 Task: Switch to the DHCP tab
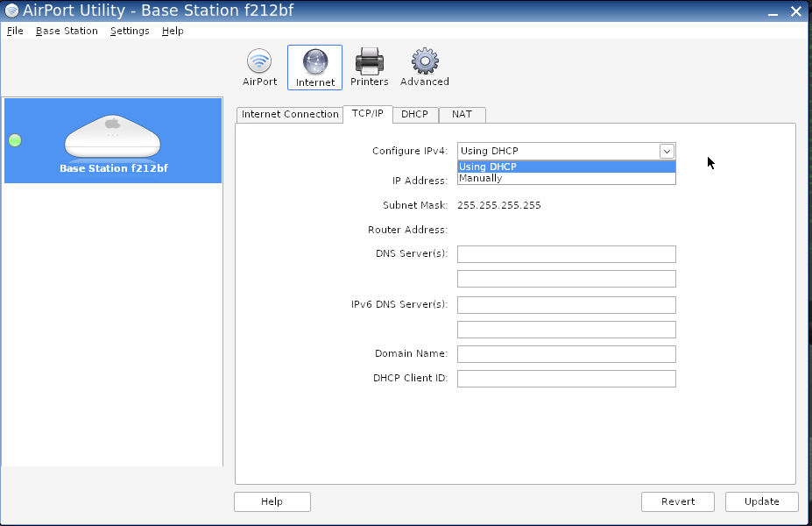click(x=414, y=115)
